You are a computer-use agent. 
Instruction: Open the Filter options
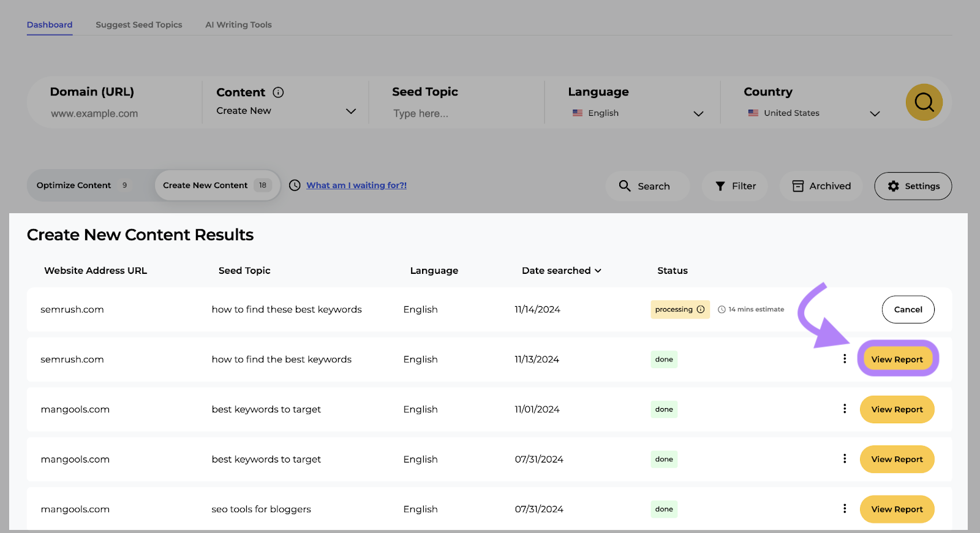tap(735, 186)
